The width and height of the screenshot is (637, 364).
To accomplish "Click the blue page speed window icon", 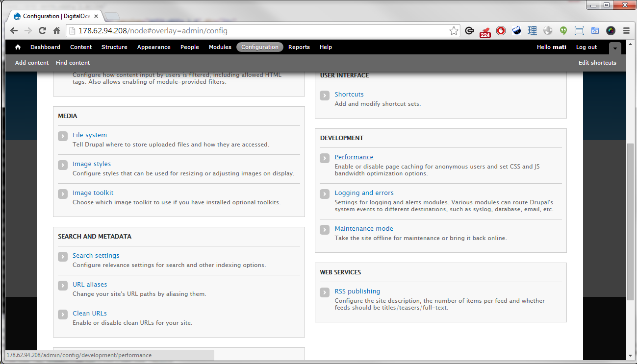I will 595,31.
